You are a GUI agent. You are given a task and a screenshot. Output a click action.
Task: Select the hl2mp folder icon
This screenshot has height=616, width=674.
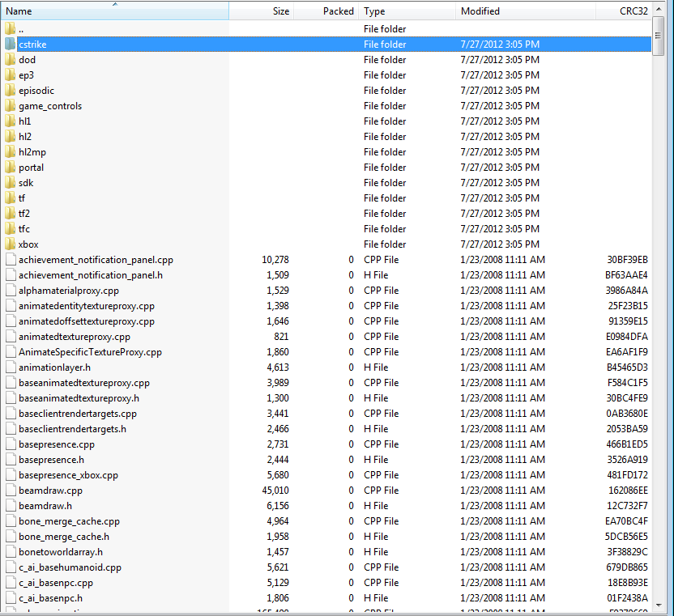coord(11,152)
